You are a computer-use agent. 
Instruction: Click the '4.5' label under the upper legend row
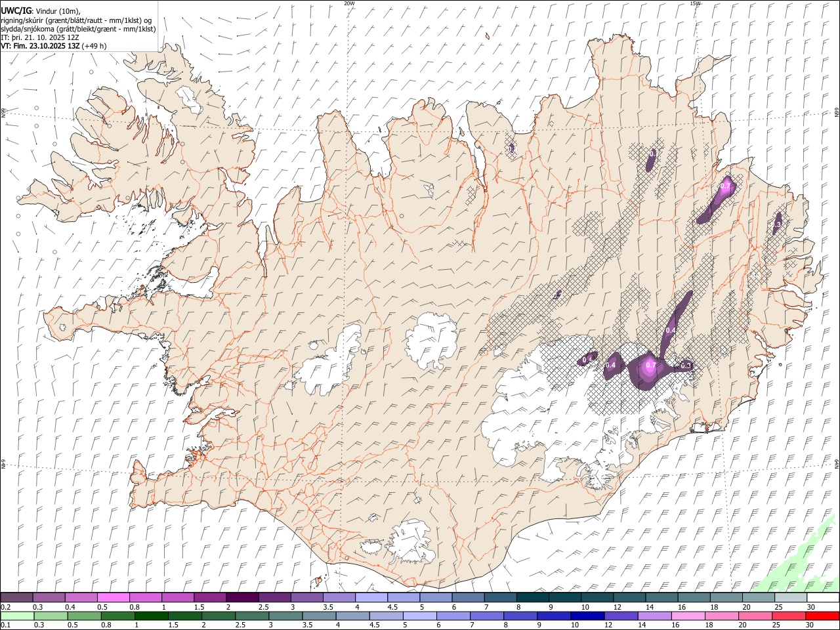tap(392, 607)
